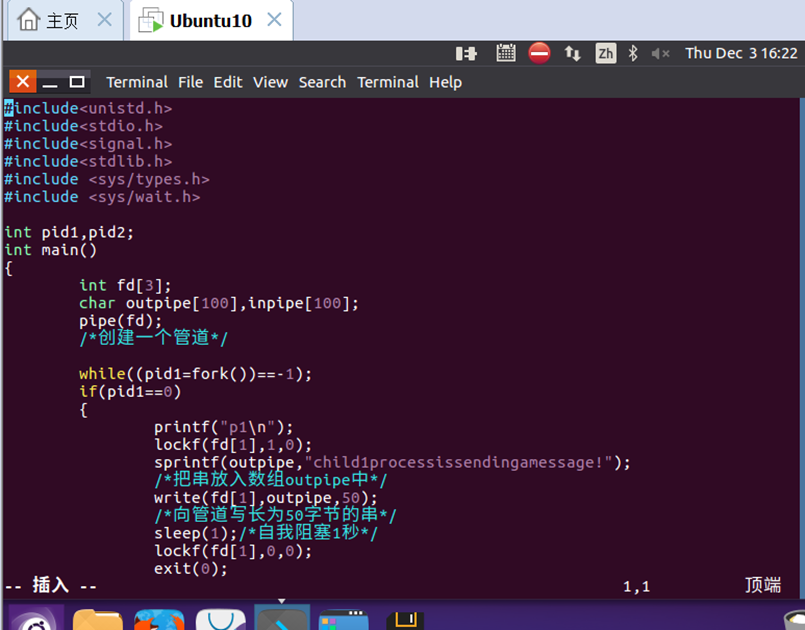Open the Edit menu
This screenshot has height=630, width=805.
pyautogui.click(x=228, y=82)
